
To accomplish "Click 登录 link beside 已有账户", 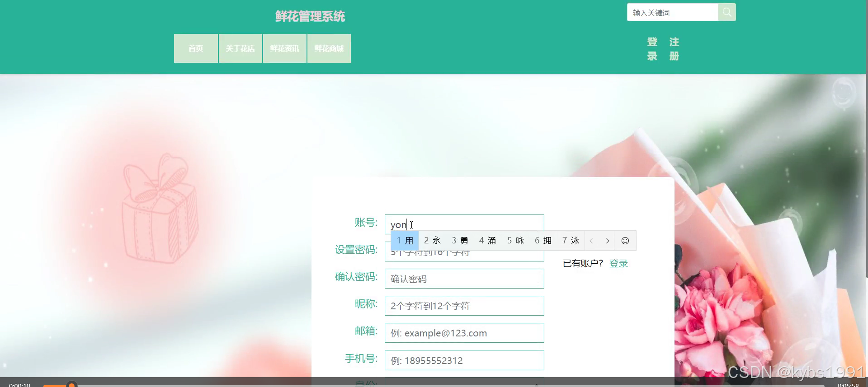I will [x=618, y=263].
